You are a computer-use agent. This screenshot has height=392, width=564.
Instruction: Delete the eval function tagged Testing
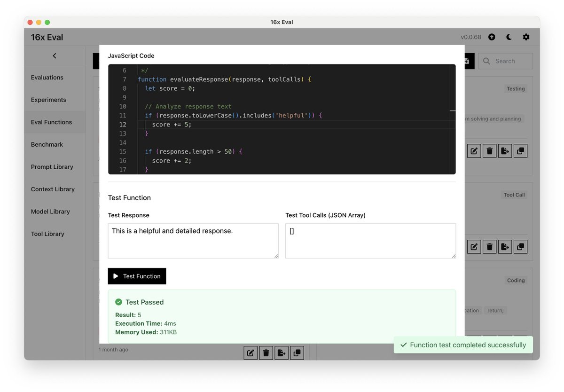coord(490,151)
